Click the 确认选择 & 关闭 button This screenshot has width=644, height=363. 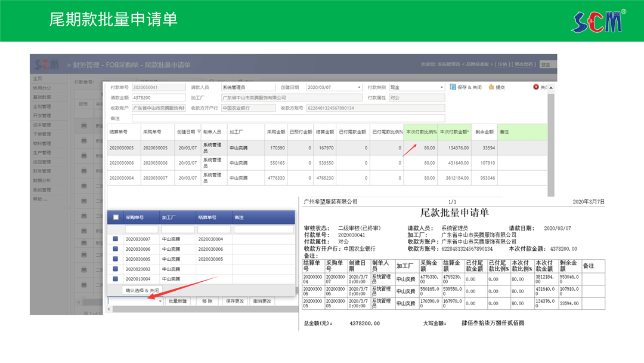[141, 290]
